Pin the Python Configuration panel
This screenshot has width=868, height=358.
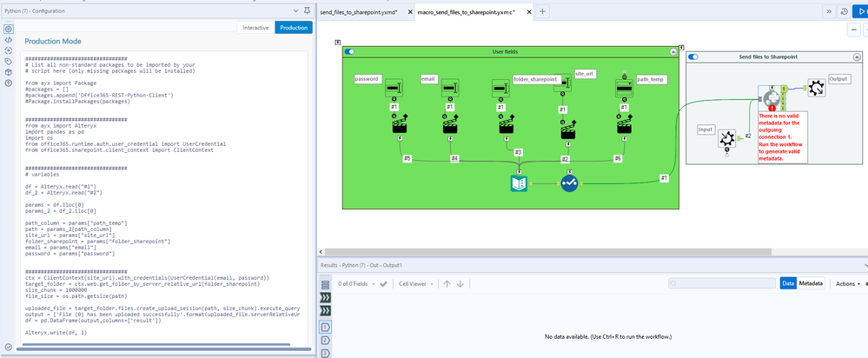pos(308,10)
